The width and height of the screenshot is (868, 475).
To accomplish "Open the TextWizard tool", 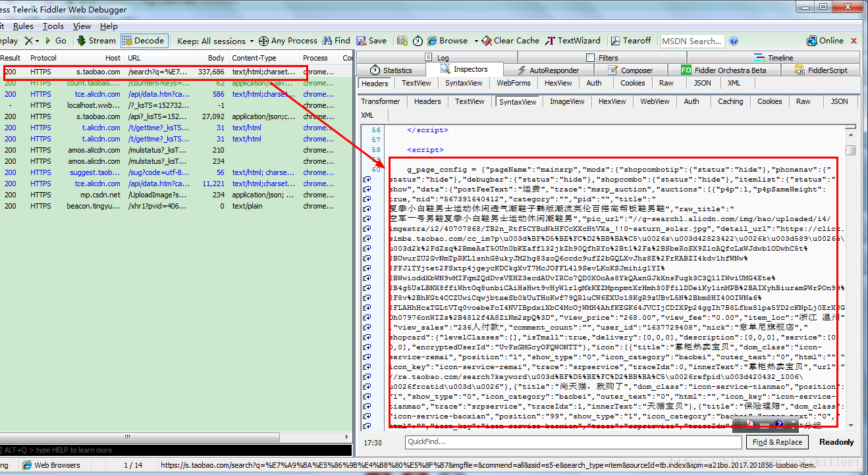I will pos(573,41).
